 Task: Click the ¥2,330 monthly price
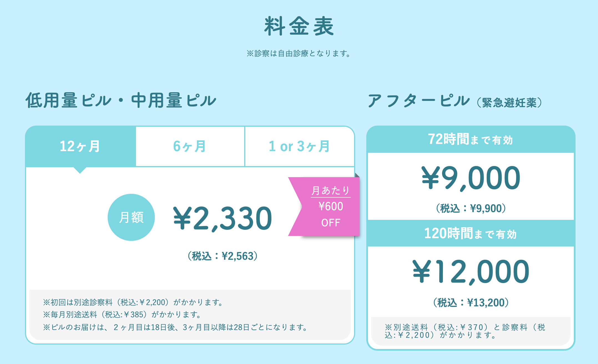tap(223, 218)
